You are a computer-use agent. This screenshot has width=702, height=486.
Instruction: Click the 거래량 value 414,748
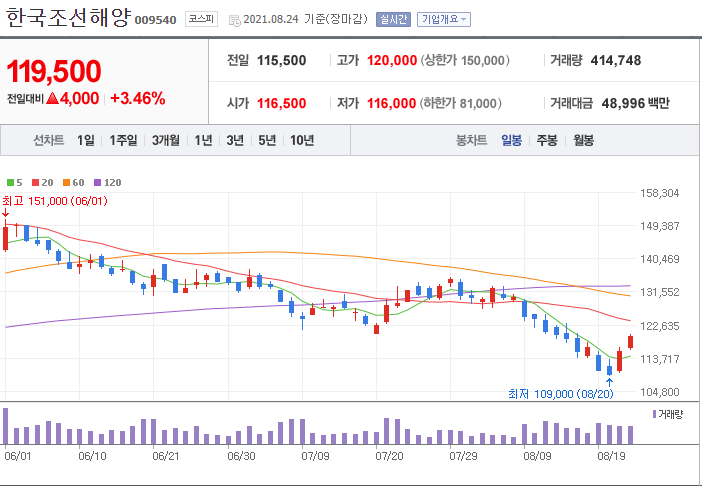pos(616,60)
